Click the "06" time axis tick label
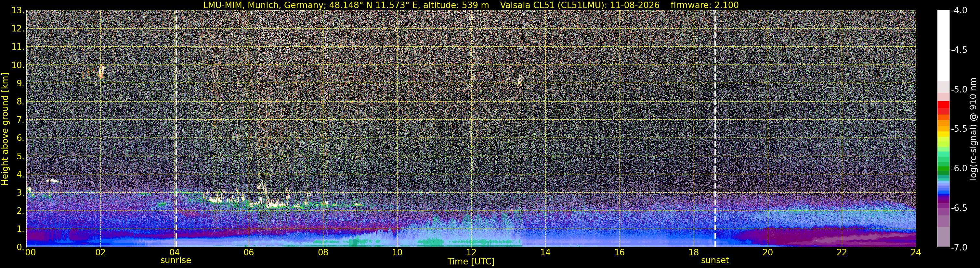Viewport: 980px width, 268px height. click(x=248, y=252)
